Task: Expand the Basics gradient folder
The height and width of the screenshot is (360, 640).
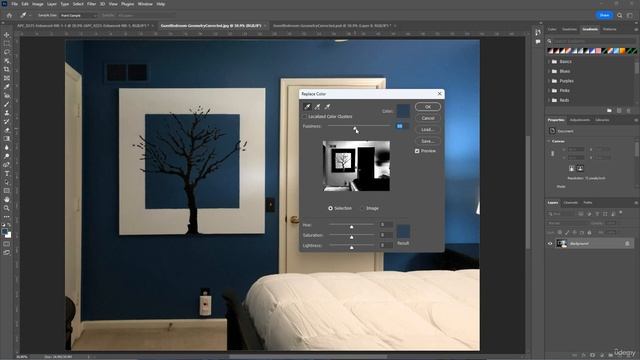Action: click(x=549, y=62)
